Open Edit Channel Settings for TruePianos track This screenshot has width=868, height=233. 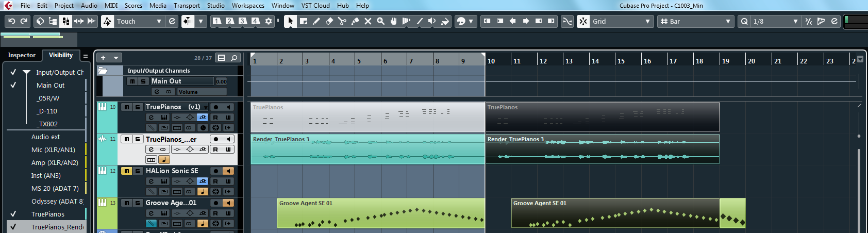[151, 118]
